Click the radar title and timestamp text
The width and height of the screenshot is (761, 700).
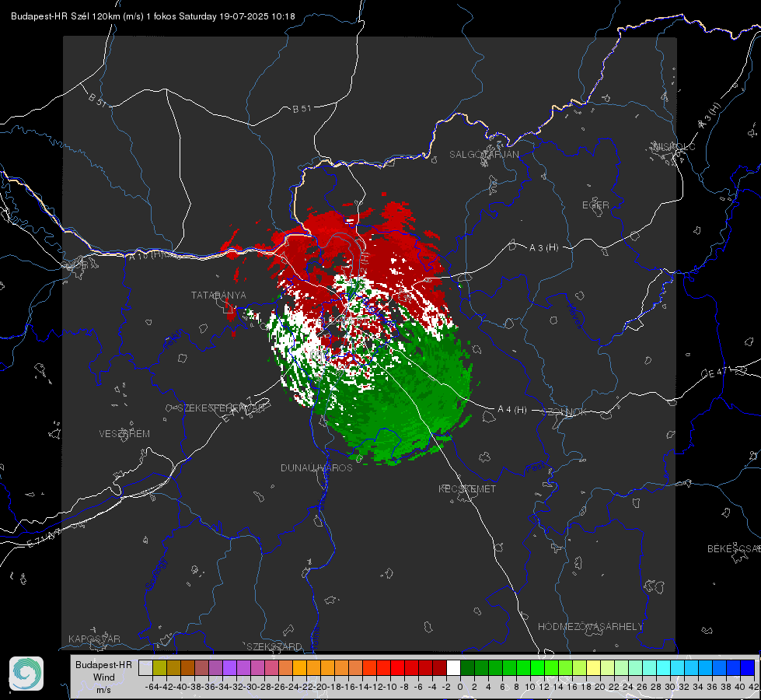153,16
